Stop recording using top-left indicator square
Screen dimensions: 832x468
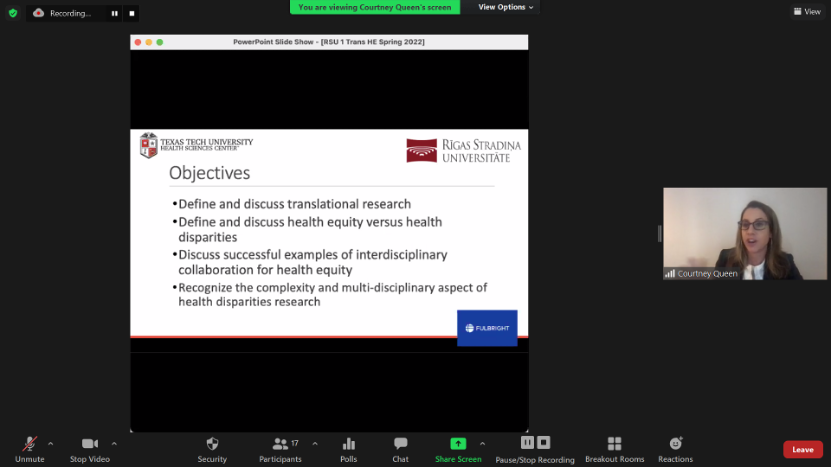[133, 14]
